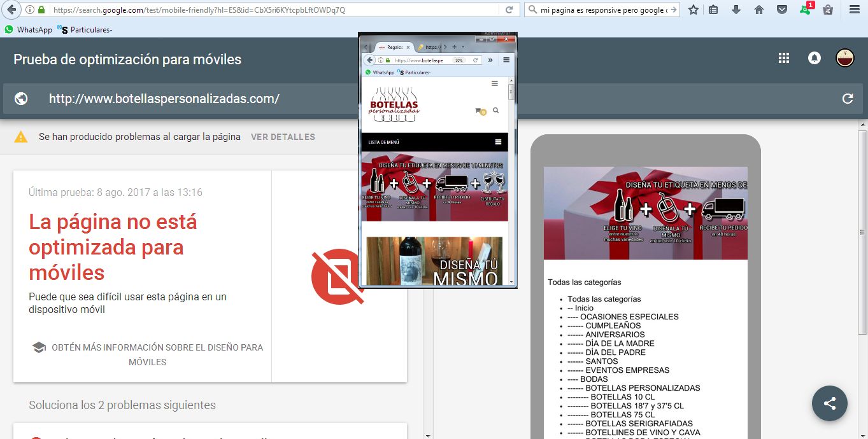Click 'Última prueba: 8 ago. 2017' text
The image size is (868, 439).
(x=115, y=192)
